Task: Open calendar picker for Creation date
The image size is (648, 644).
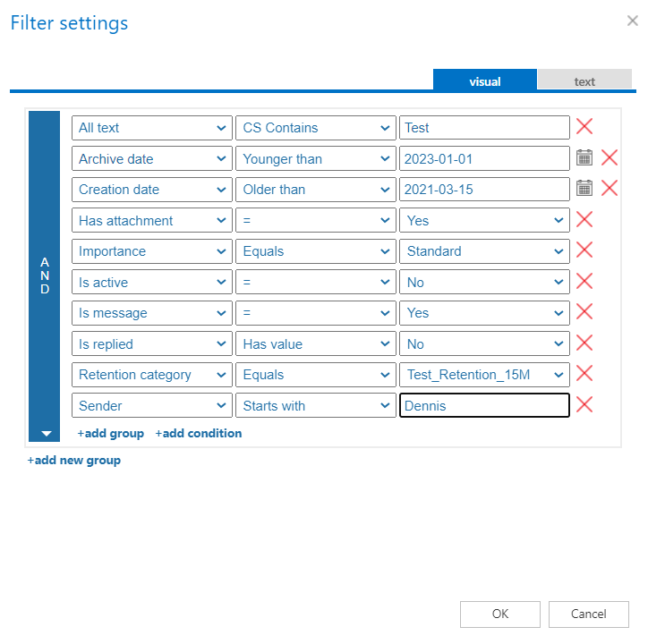Action: point(584,189)
